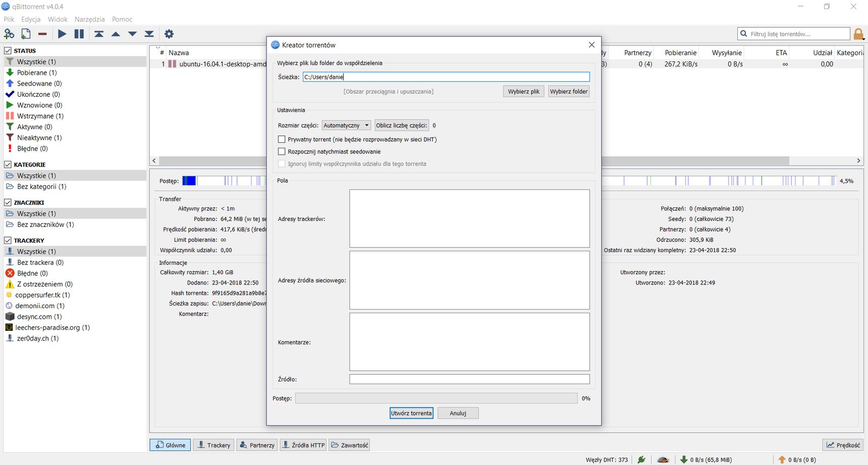
Task: Select the Bez trackera (0) filter
Action: click(x=75, y=262)
